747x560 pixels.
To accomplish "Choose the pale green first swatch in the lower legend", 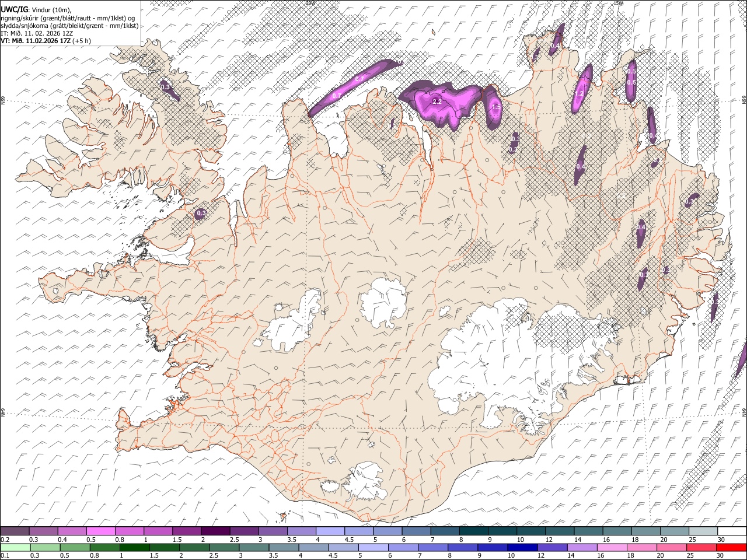I will click(15, 547).
